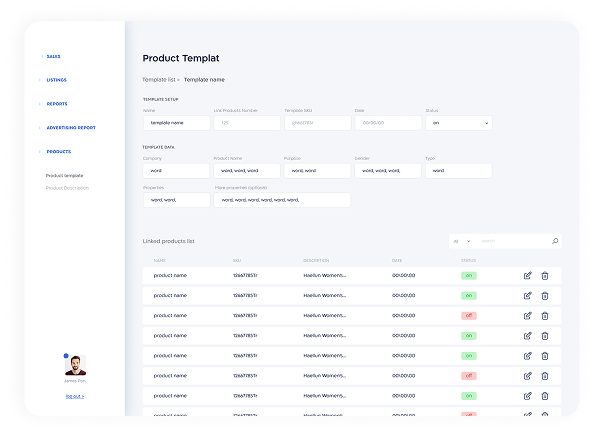Toggle the fifth row's on status badge
The height and width of the screenshot is (435, 596).
[x=469, y=356]
